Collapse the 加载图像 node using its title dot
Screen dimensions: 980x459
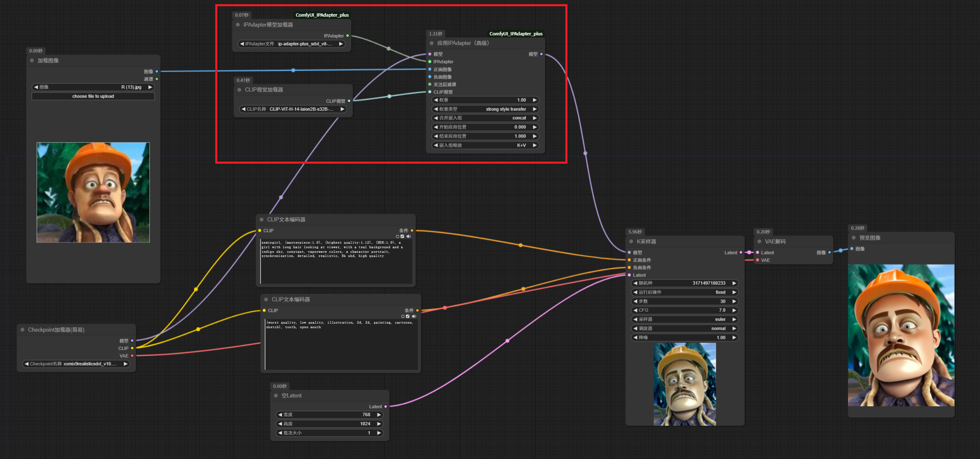(x=32, y=60)
